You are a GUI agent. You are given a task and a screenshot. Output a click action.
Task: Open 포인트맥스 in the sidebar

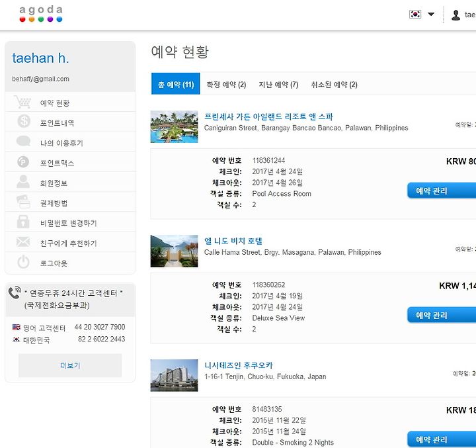pos(71,163)
